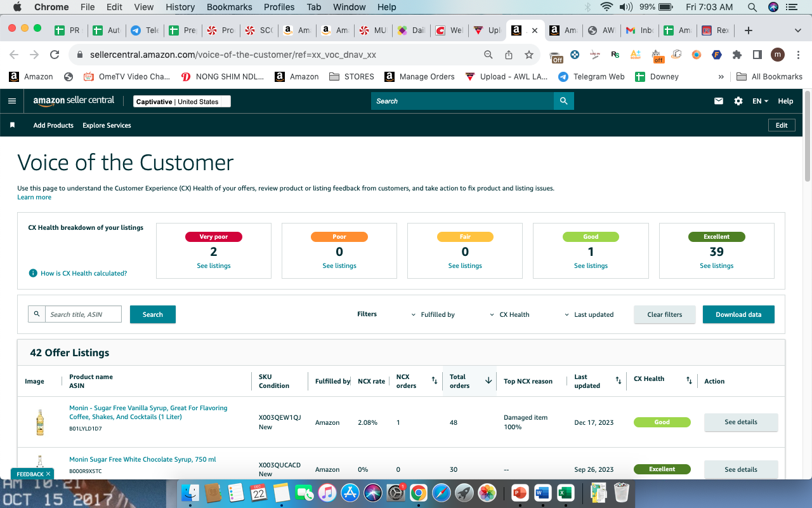Open the History menu in menu bar
The image size is (812, 508).
pos(180,7)
